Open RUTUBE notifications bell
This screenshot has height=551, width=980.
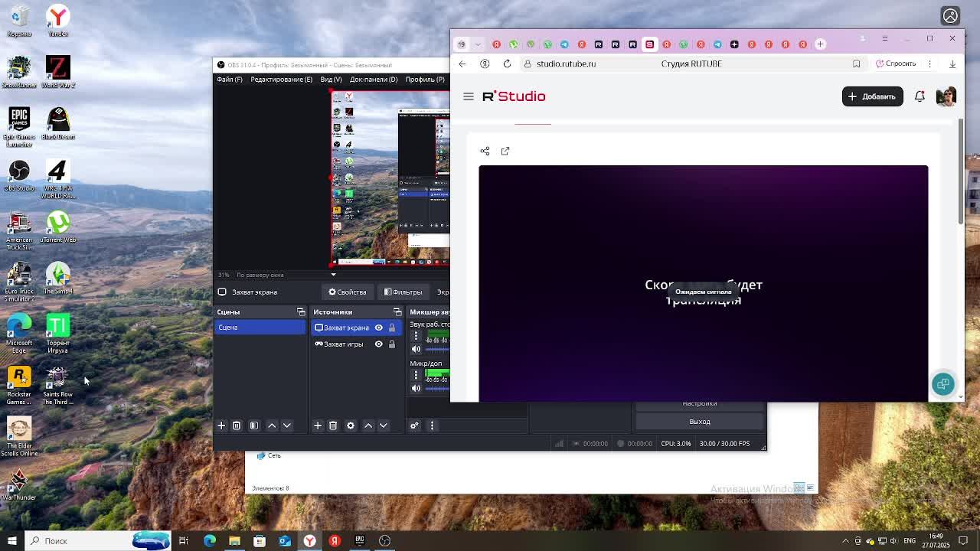(x=920, y=96)
